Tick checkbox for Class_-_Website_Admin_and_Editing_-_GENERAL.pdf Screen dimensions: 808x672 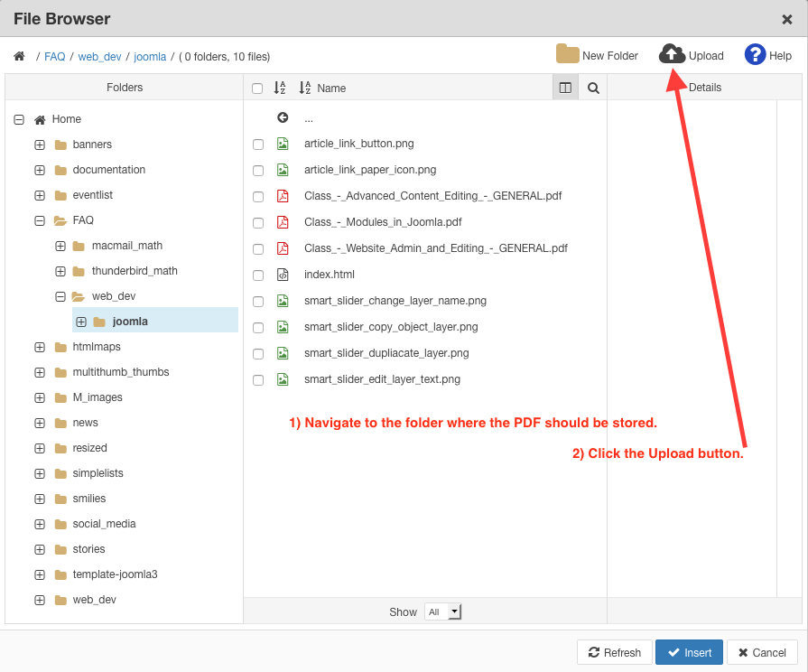pos(258,249)
